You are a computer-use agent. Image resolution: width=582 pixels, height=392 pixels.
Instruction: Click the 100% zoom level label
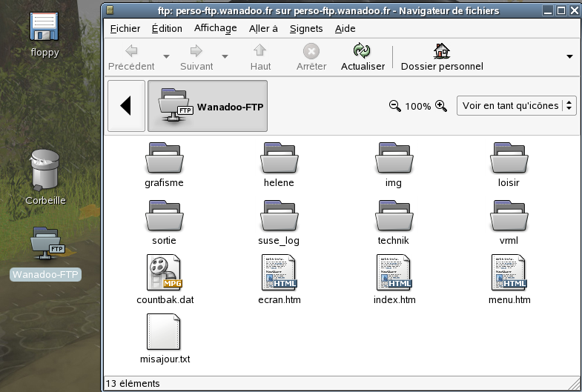click(x=418, y=107)
